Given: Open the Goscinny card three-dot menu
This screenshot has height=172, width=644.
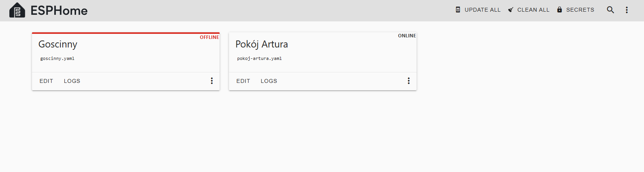Looking at the screenshot, I should point(212,81).
